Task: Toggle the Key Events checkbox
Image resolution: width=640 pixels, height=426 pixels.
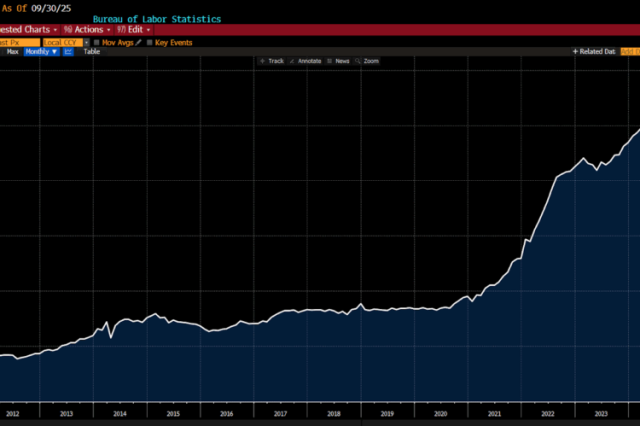Action: (150, 42)
